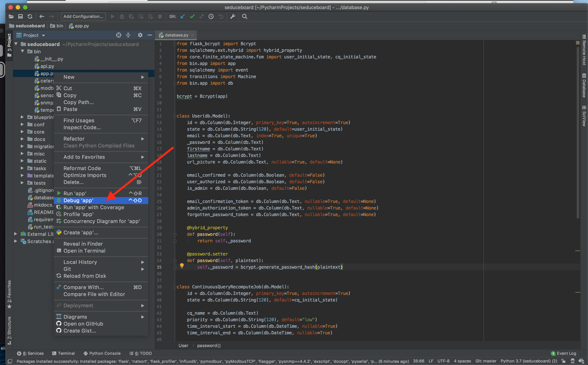Select Run 'app' from context menu

click(x=101, y=194)
